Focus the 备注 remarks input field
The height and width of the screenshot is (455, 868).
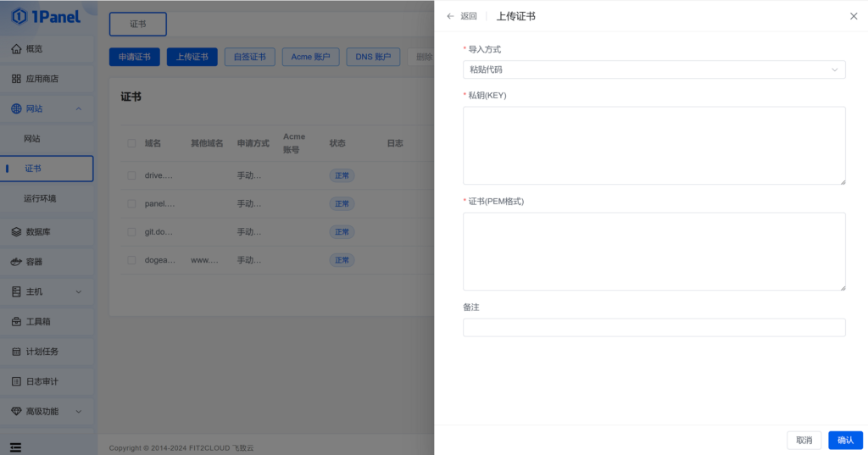[x=654, y=328]
